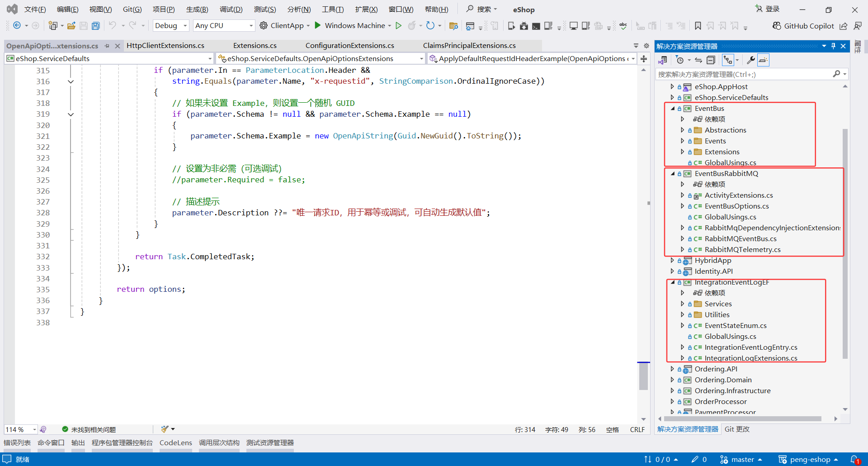Click the Navigate Backward arrow icon
Viewport: 868px width, 466px height.
[17, 26]
